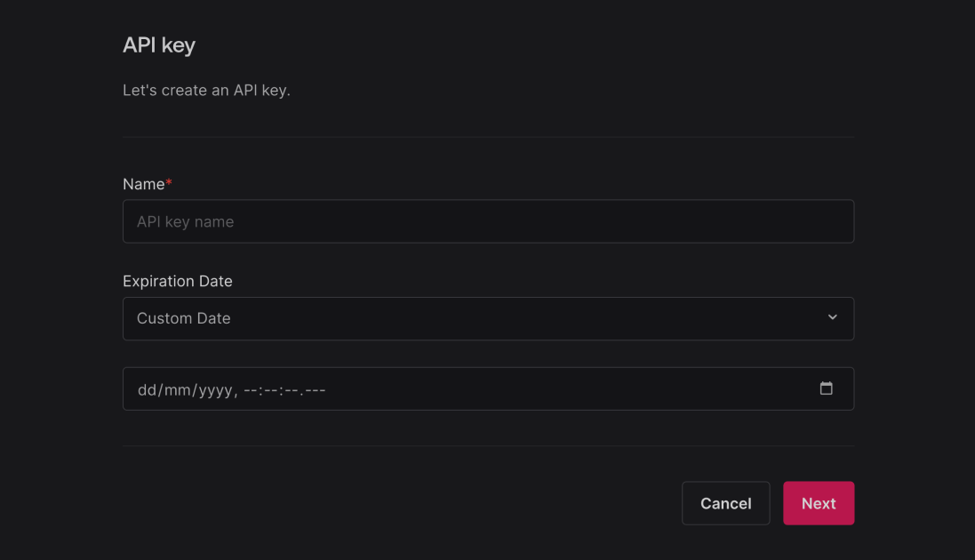The height and width of the screenshot is (560, 975).
Task: Select the Let's create an API key text
Action: click(x=206, y=90)
